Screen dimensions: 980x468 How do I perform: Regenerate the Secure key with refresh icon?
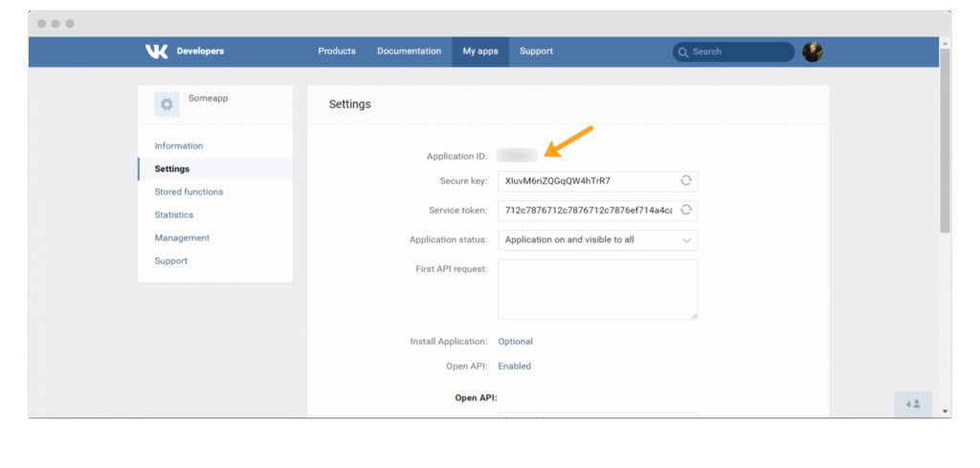(686, 181)
